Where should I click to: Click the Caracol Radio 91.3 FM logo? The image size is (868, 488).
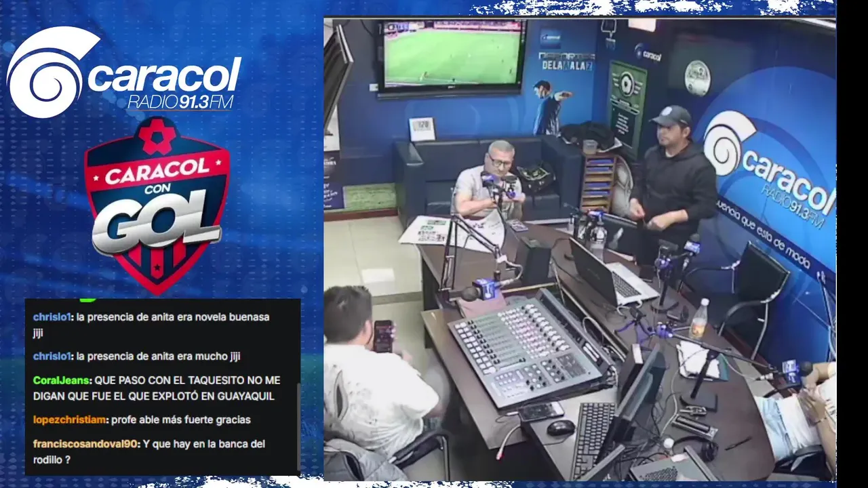124,72
